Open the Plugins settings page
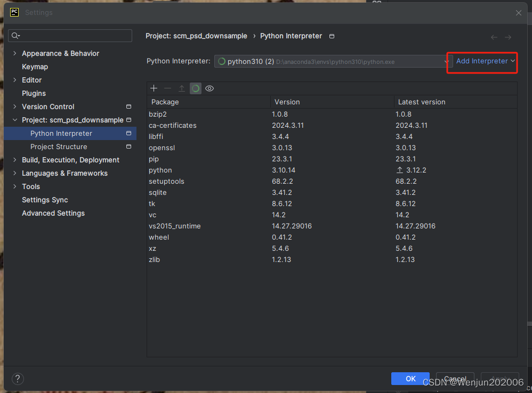The width and height of the screenshot is (532, 393). pos(33,93)
